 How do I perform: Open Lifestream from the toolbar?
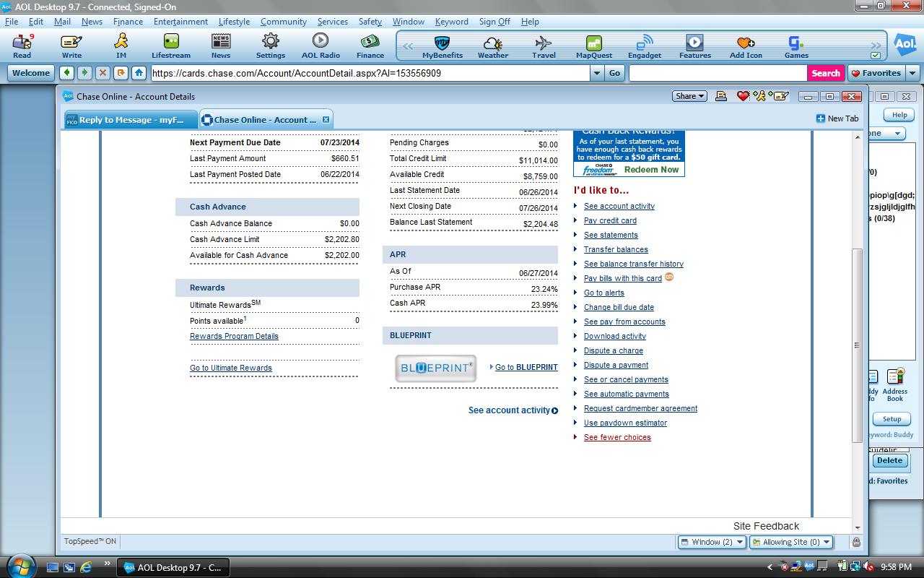point(171,46)
